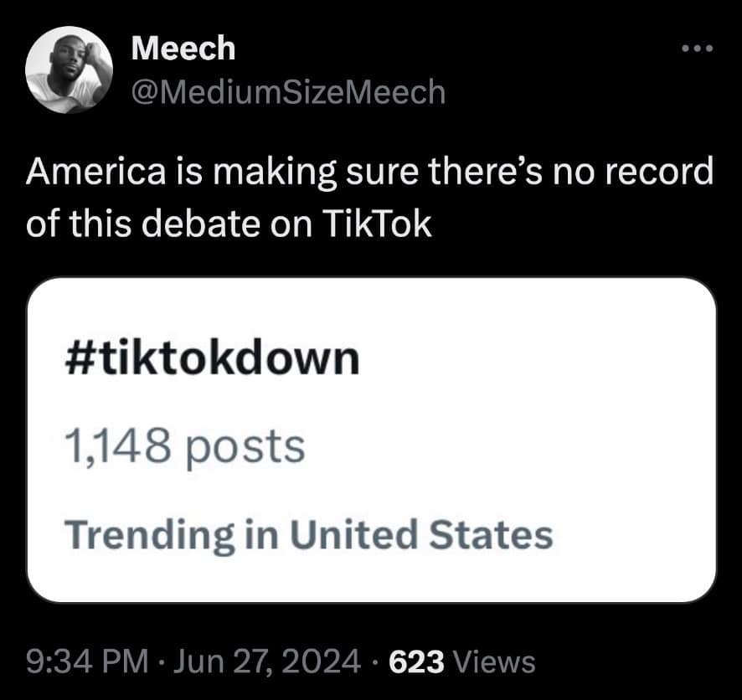The width and height of the screenshot is (742, 700).
Task: Select the 1,148 posts count
Action: click(183, 446)
